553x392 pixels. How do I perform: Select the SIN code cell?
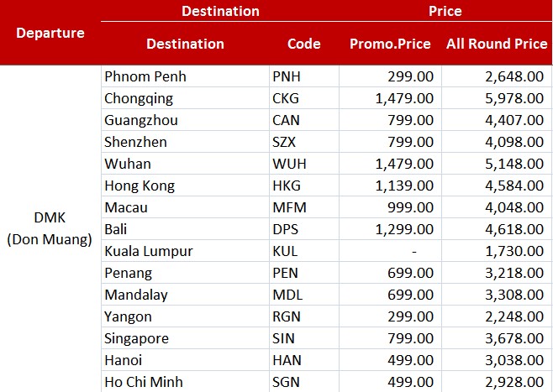304,338
